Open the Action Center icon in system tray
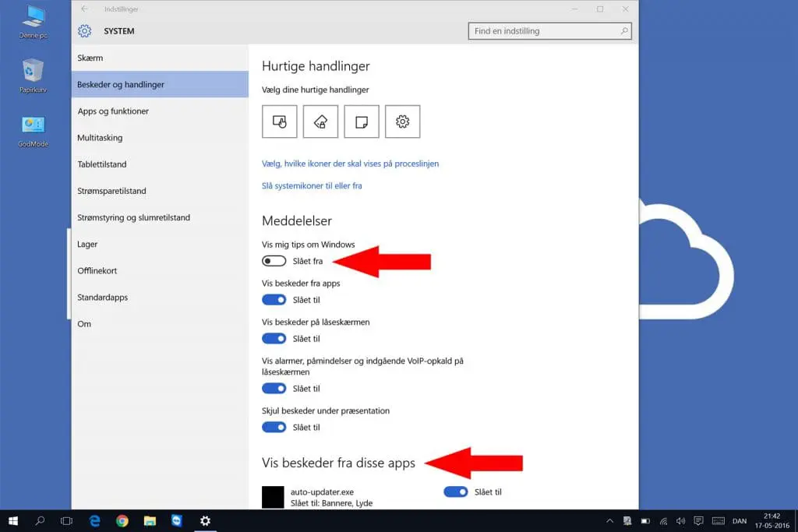Image resolution: width=798 pixels, height=532 pixels. (698, 521)
